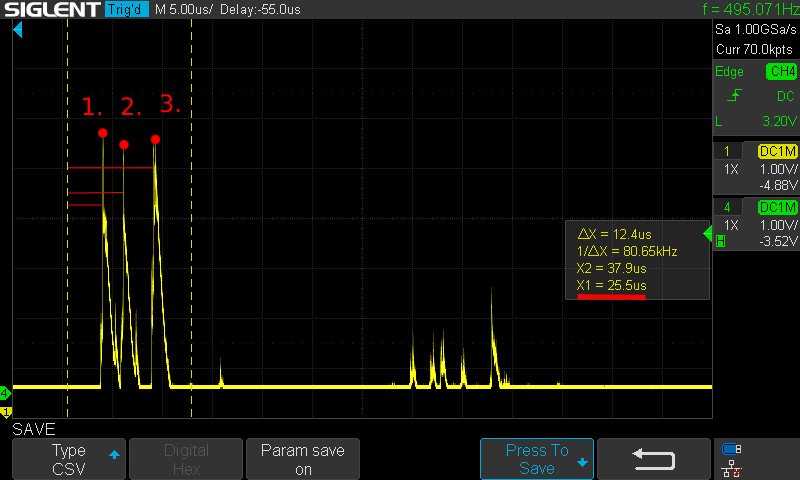Click the Trig'd trigger status indicator

click(x=127, y=9)
